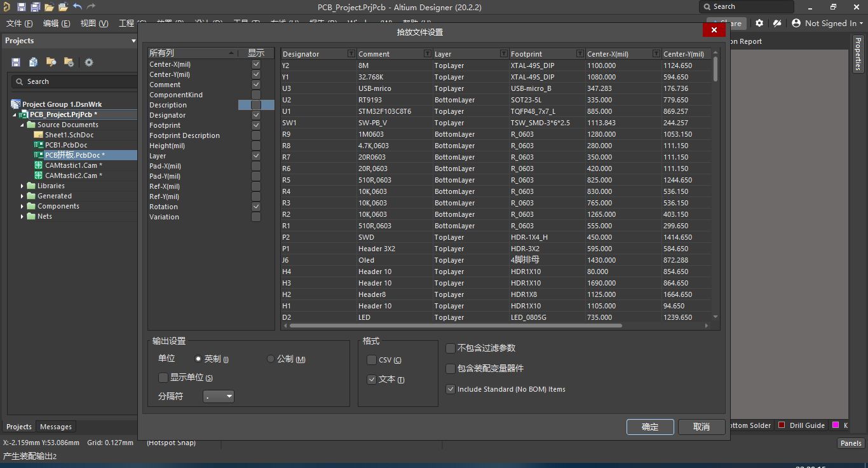
Task: Uncheck the Center-X(mil) column checkbox
Action: 256,64
